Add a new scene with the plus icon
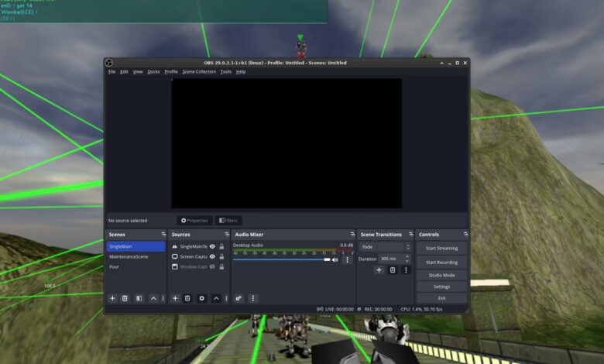604x364 pixels. (112, 298)
